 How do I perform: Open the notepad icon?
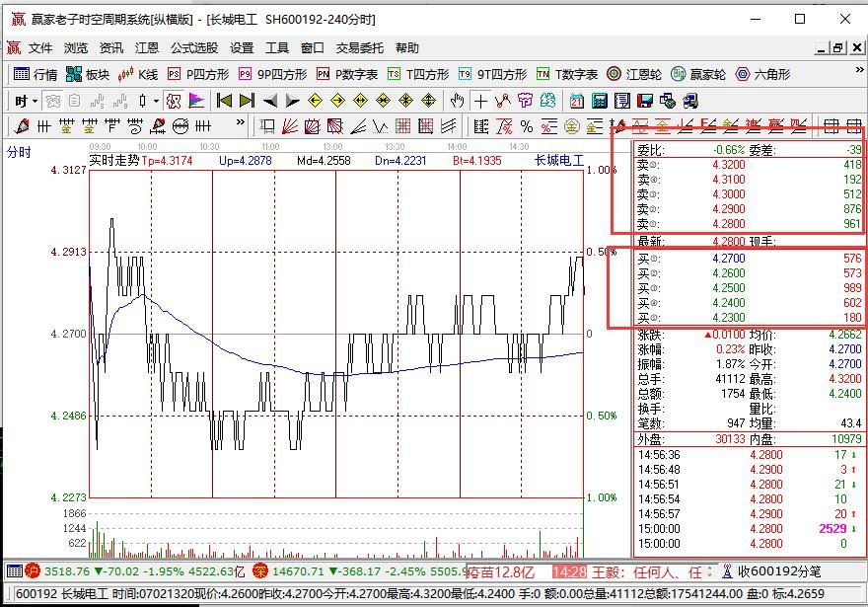coord(622,101)
